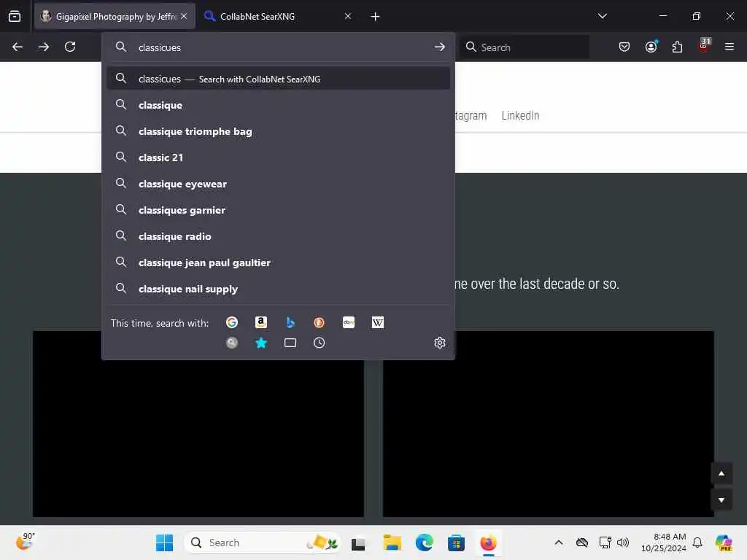Select suggestion classiques garnier
The image size is (747, 560).
click(x=278, y=210)
